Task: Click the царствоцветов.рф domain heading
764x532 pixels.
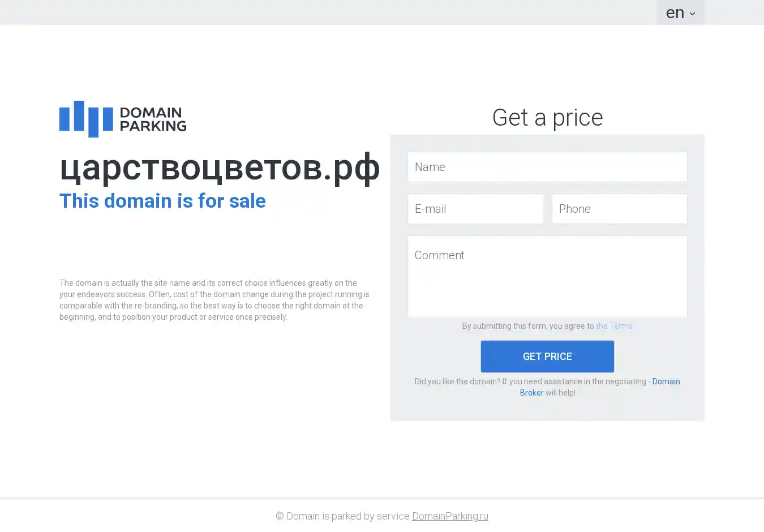Action: [x=220, y=168]
